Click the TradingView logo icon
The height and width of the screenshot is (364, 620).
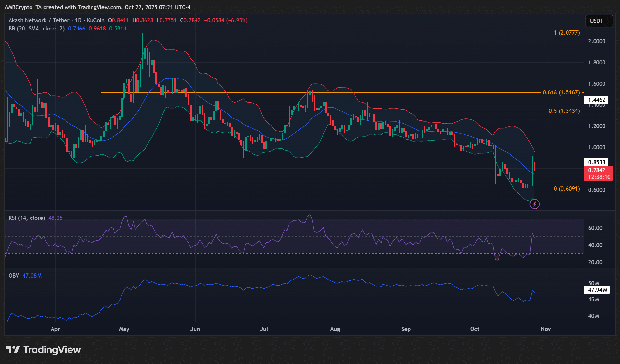coord(13,350)
